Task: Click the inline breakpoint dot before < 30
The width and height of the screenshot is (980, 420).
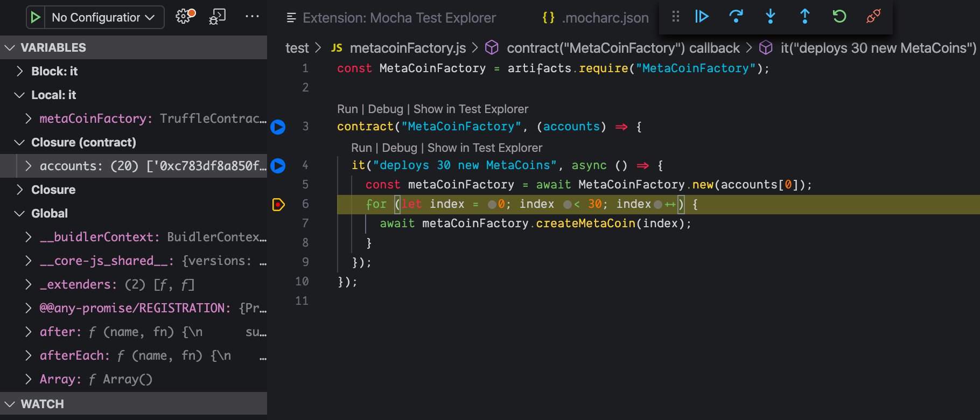Action: coord(567,205)
